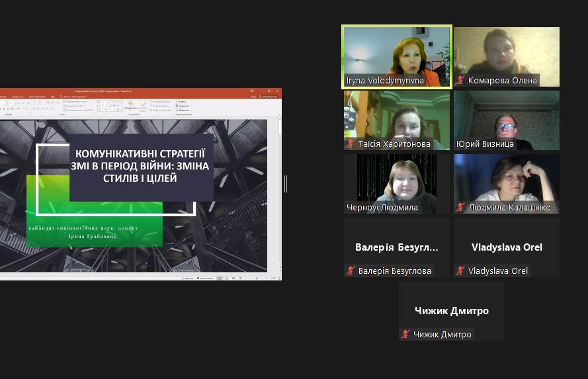Adjust the PowerPoint zoom slider
Image resolution: width=588 pixels, height=379 pixels.
click(256, 278)
